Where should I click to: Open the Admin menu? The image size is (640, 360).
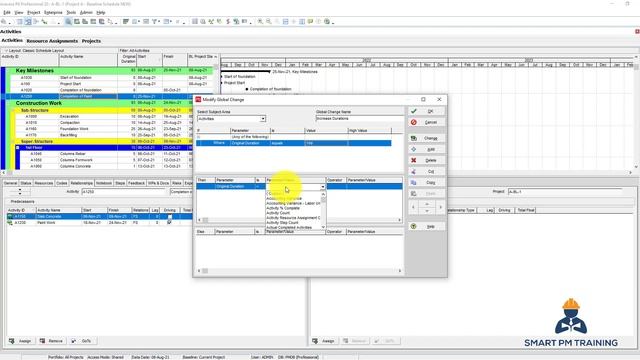86,13
